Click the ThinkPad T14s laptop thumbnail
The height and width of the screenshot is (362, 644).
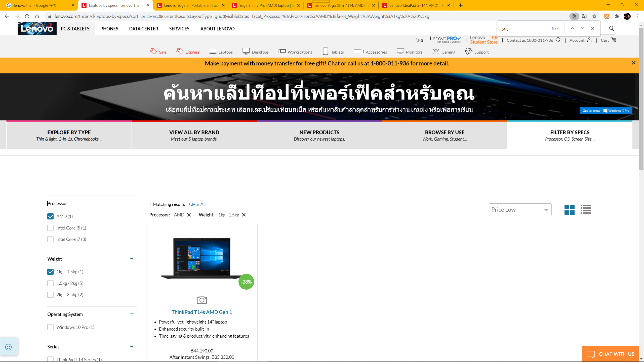point(202,258)
